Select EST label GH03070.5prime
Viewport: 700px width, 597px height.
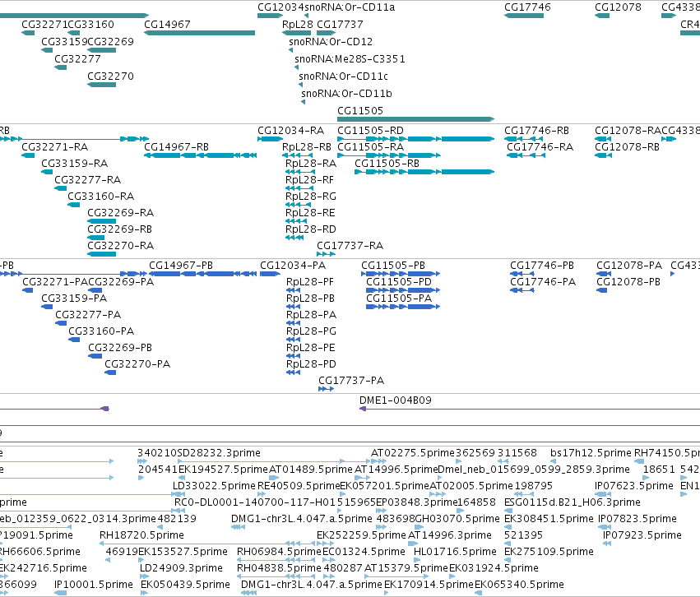(x=457, y=519)
